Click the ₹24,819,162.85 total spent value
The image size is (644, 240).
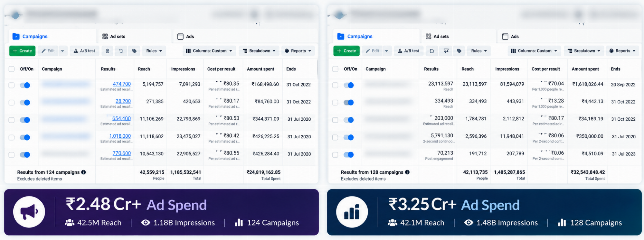[x=263, y=172]
